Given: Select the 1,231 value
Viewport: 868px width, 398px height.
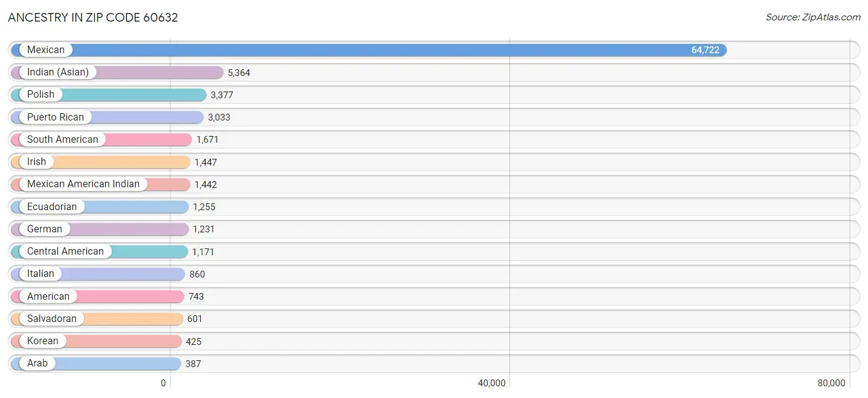Looking at the screenshot, I should 204,229.
